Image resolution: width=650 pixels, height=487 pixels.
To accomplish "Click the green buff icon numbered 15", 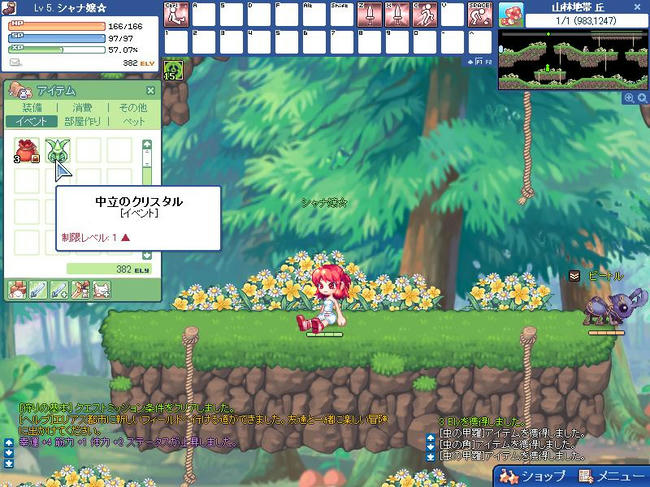I will pos(173,70).
